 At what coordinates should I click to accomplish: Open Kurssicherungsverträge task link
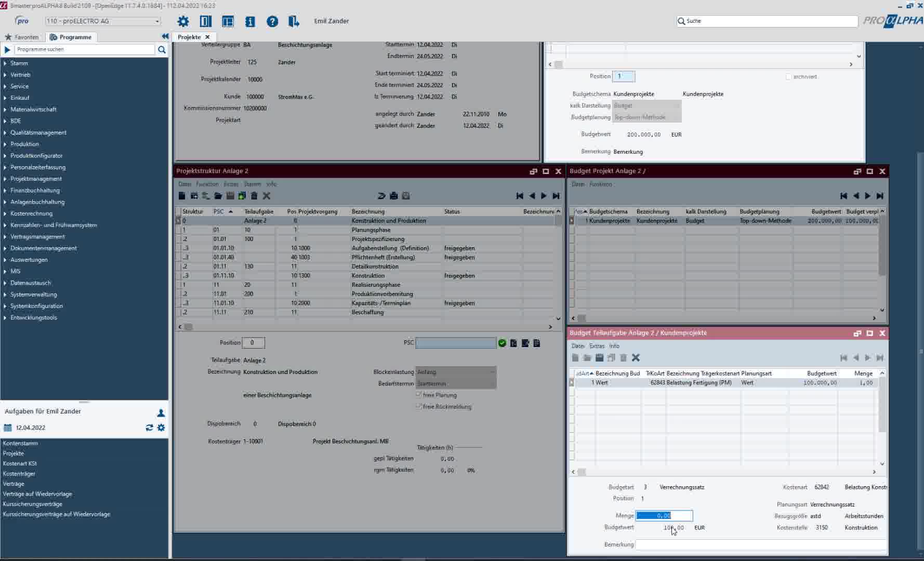[32, 504]
